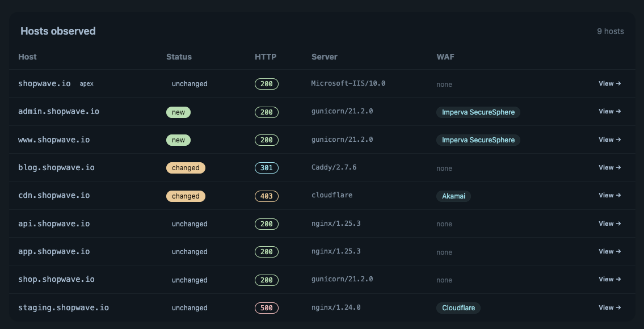Click the new badge for admin.shopwave.io
Image resolution: width=644 pixels, height=329 pixels.
178,112
